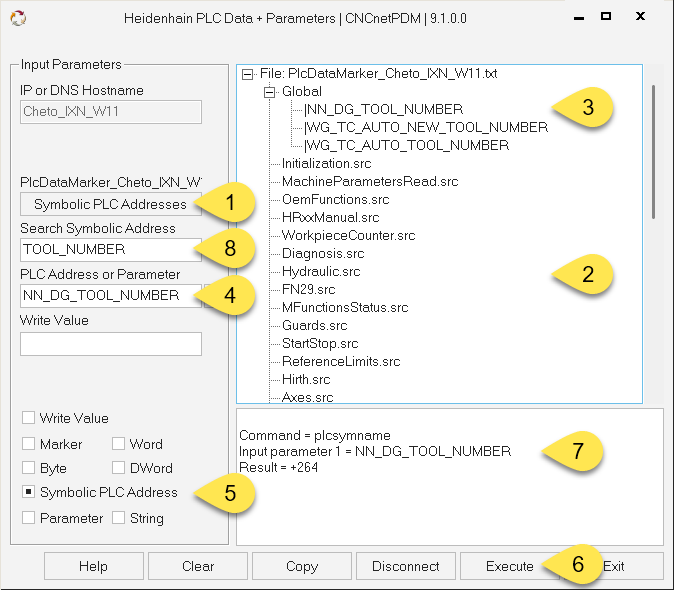
Task: Select NN_DG_TOOL_NUMBER in the tree
Action: (x=383, y=110)
